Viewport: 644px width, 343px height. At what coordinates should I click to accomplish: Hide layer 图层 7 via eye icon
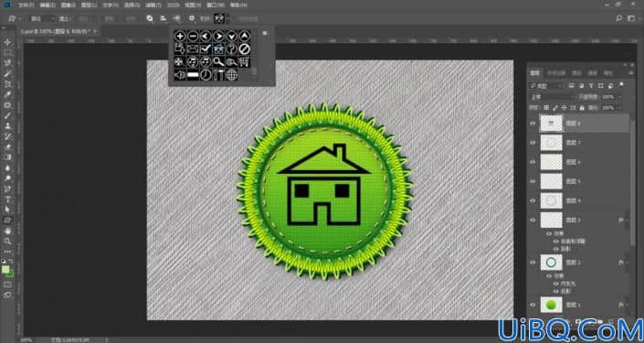point(533,143)
